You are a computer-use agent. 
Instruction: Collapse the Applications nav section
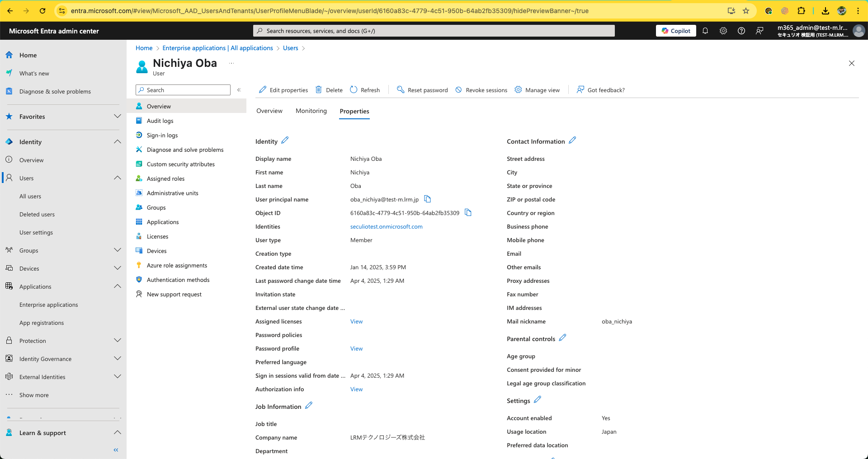pyautogui.click(x=118, y=286)
